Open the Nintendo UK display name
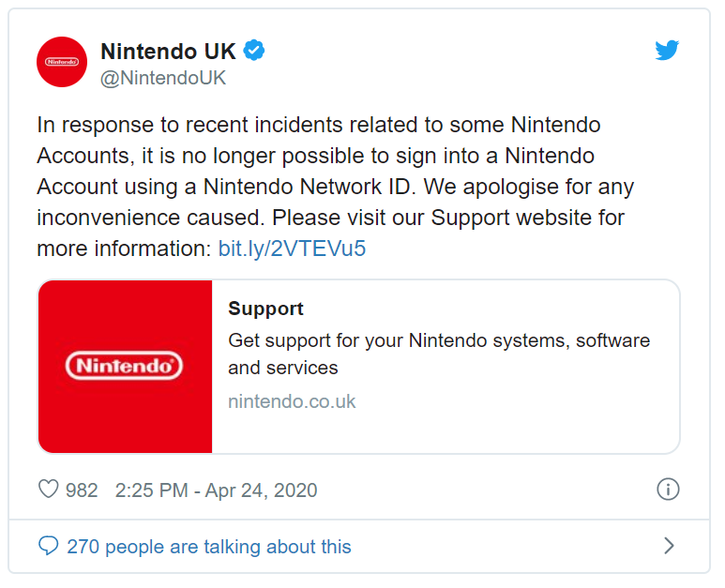This screenshot has width=725, height=588. (x=168, y=51)
